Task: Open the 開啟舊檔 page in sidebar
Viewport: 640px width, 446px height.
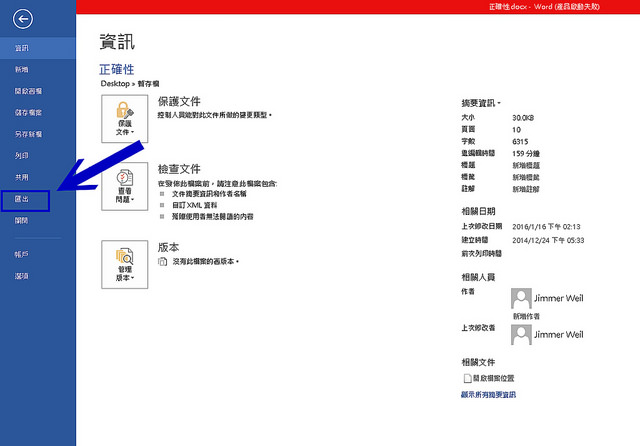Action: (28, 91)
